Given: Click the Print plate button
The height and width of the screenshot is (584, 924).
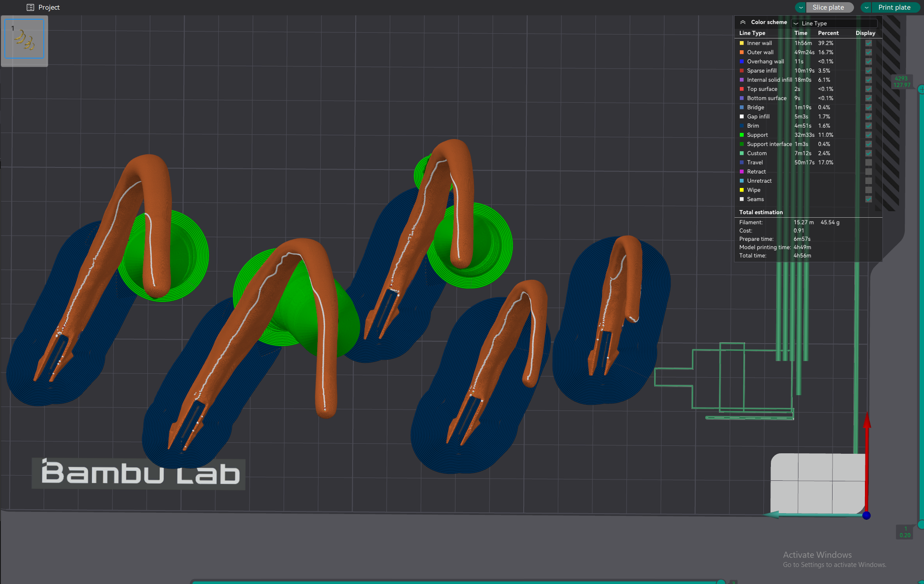Looking at the screenshot, I should click(895, 7).
